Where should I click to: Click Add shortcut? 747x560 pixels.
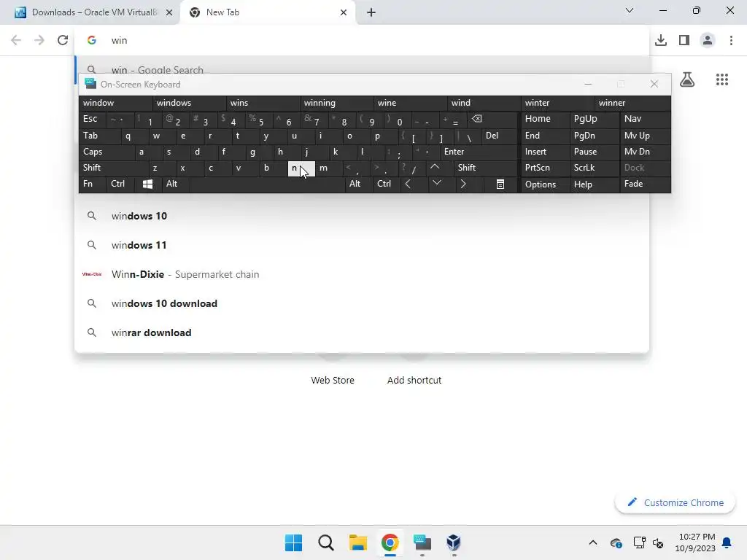(414, 380)
